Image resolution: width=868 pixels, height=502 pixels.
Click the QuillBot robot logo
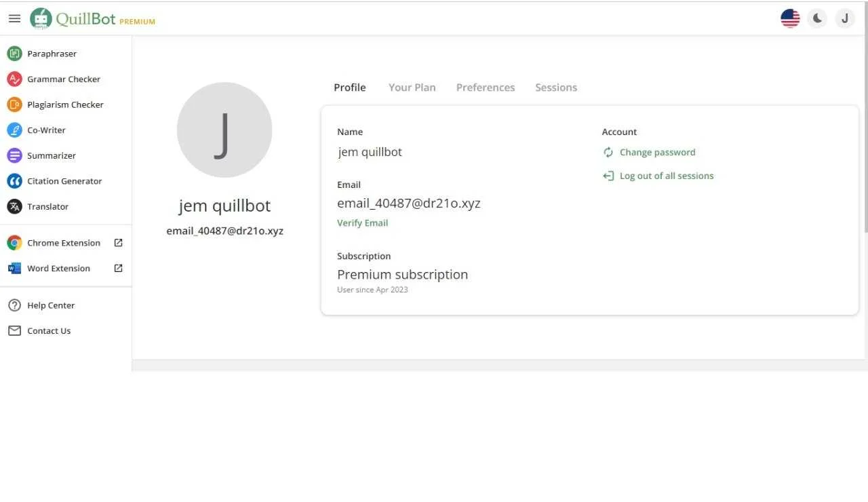41,19
